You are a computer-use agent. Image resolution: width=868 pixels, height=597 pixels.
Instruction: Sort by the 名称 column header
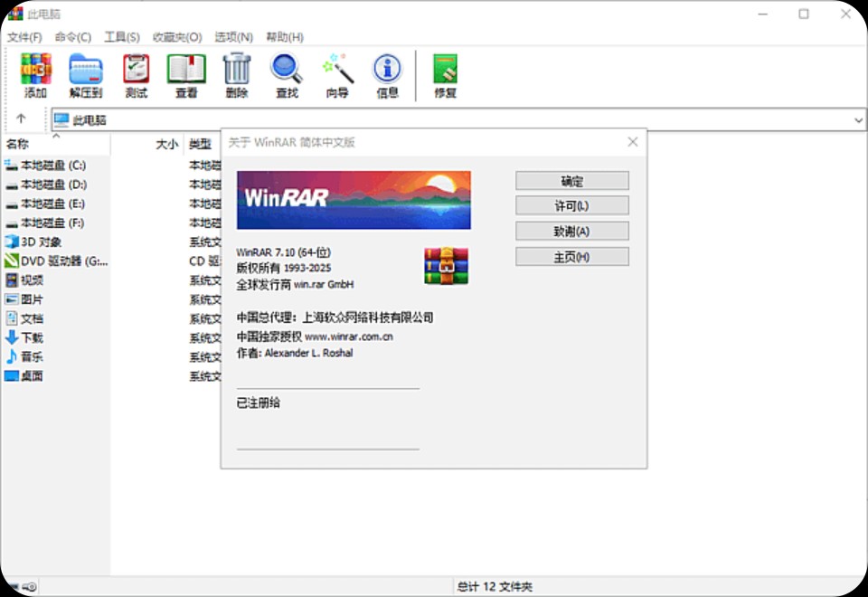coord(55,145)
